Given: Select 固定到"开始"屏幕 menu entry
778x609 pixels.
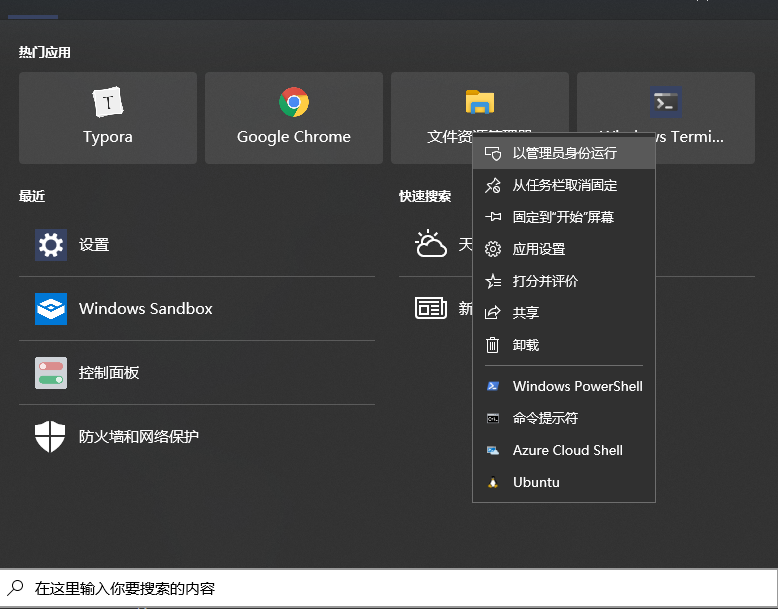Looking at the screenshot, I should (564, 217).
